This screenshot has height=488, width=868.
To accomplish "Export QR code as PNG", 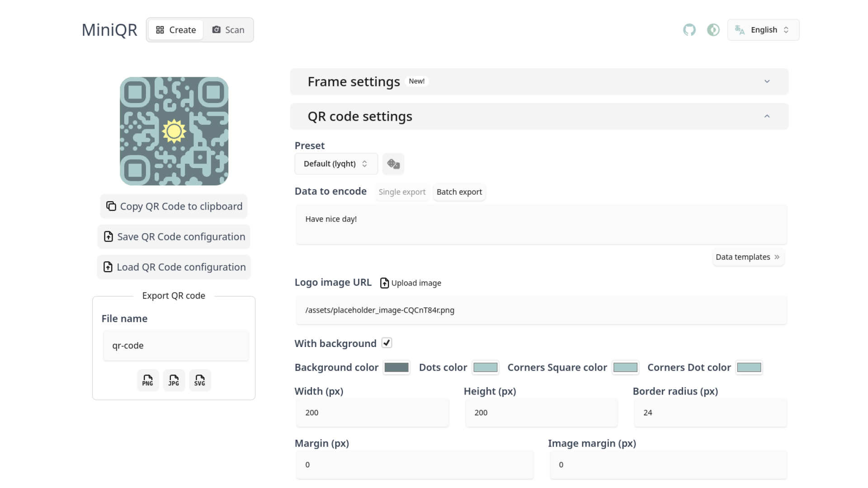I will point(148,380).
